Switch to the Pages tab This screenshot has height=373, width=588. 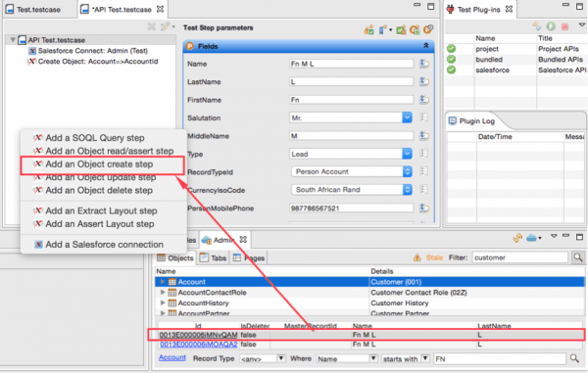tap(249, 258)
